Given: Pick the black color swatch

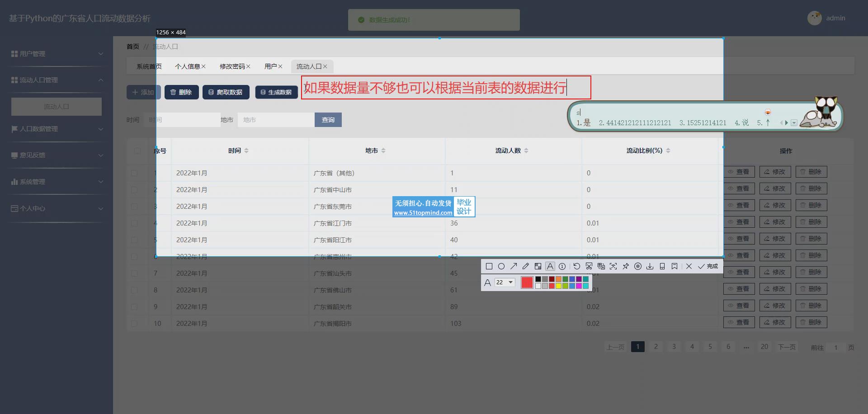Looking at the screenshot, I should click(x=538, y=279).
